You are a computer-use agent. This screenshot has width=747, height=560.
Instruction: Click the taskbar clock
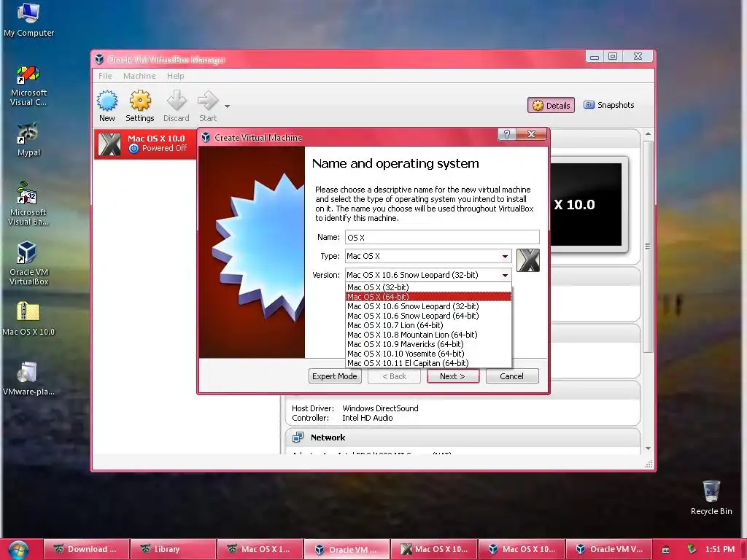720,549
